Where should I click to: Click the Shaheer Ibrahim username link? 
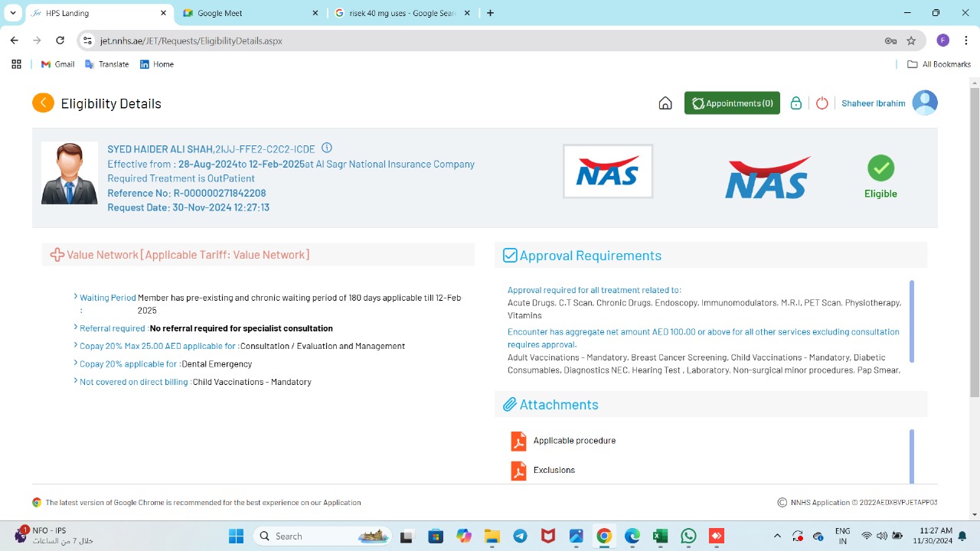(873, 103)
